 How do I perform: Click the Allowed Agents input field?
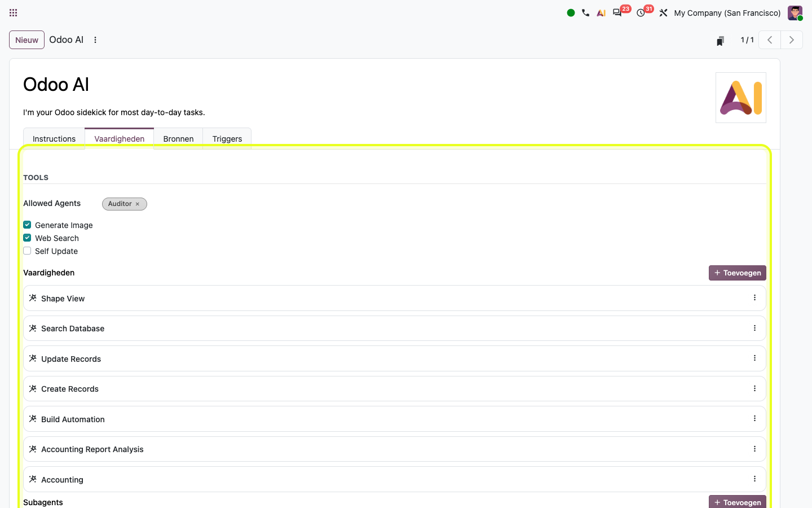point(434,204)
